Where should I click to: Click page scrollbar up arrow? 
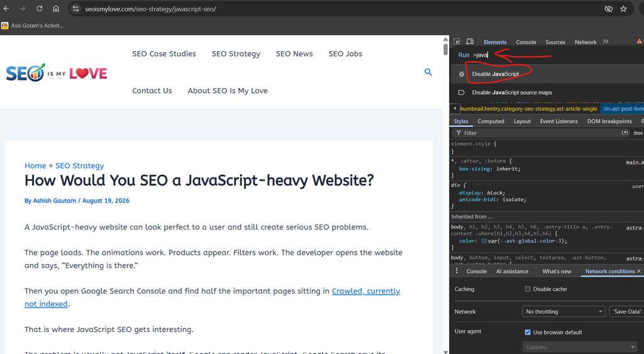[445, 40]
